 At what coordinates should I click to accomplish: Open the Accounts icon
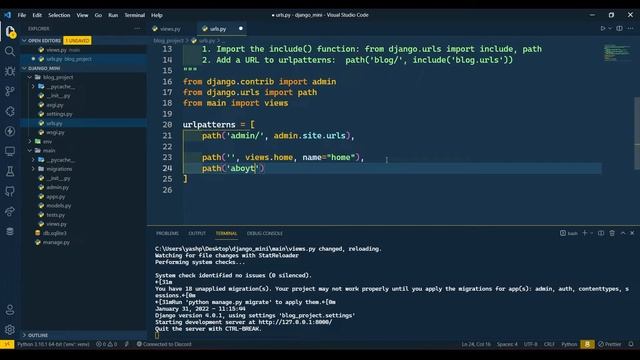(10, 310)
